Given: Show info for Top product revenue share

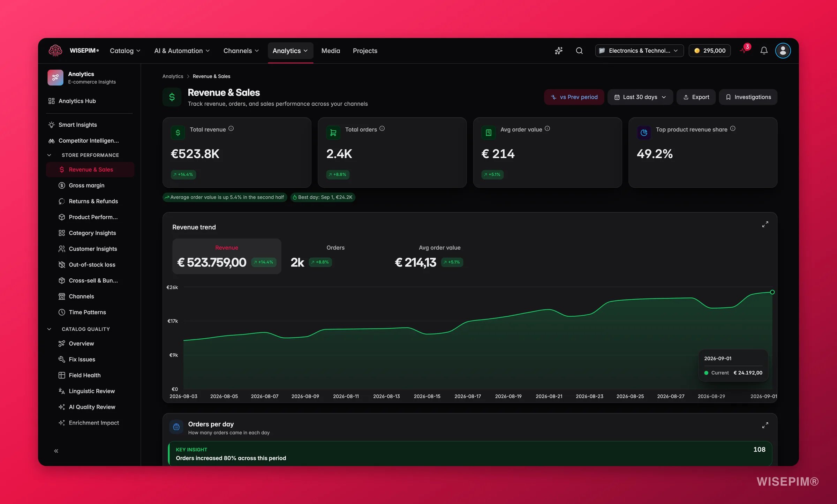Looking at the screenshot, I should [733, 129].
